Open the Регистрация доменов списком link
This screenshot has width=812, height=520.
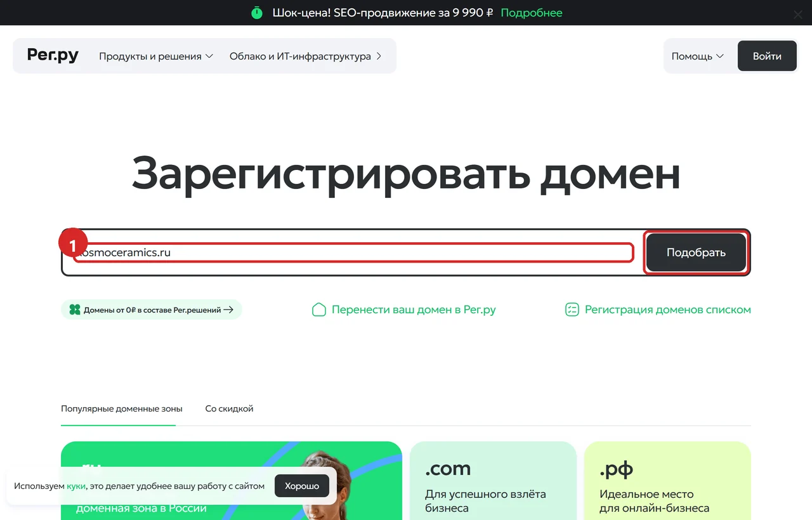point(658,309)
